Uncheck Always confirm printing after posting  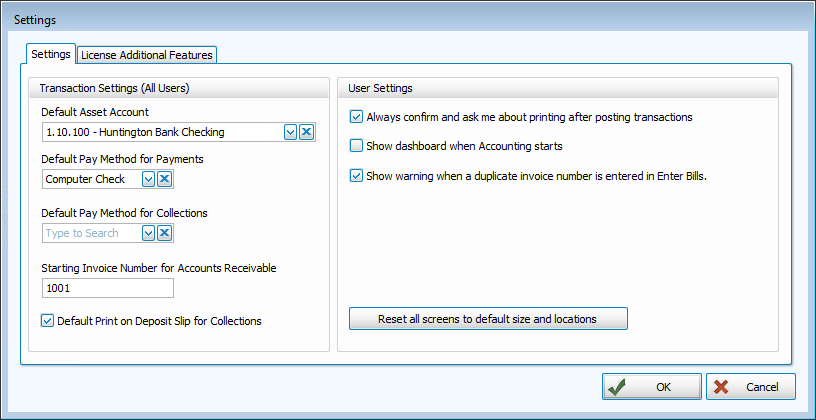[x=357, y=117]
